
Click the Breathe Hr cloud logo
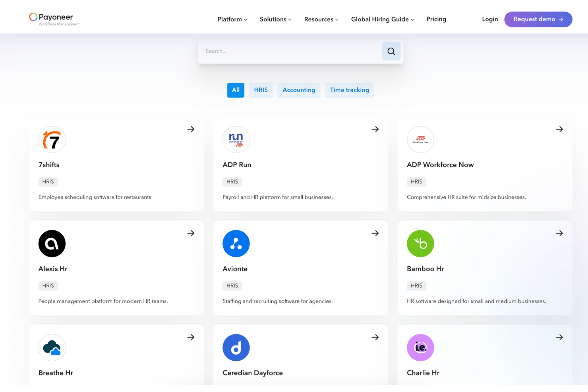pyautogui.click(x=52, y=348)
